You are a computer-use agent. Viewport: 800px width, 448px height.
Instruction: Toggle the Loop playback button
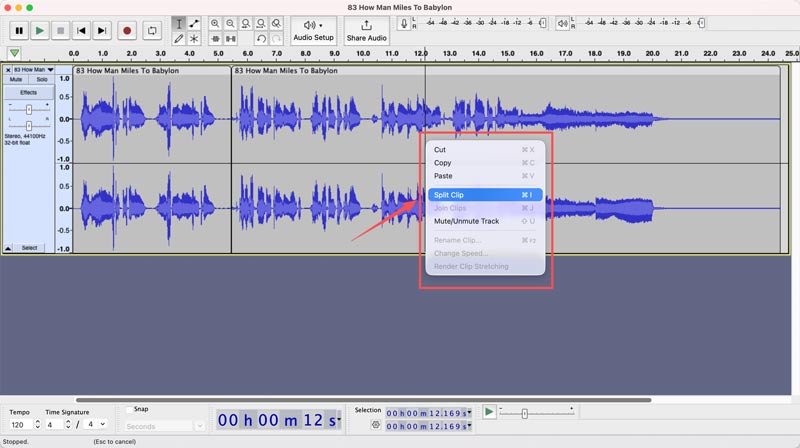(x=152, y=31)
